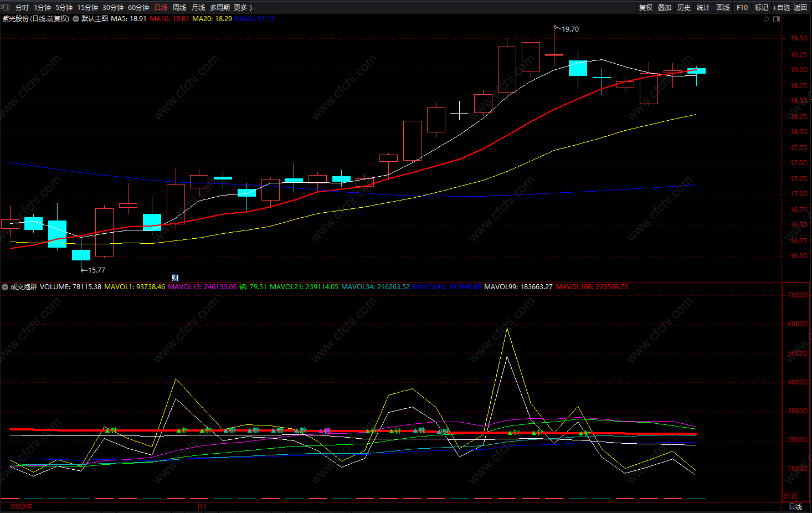Open the 成交炮群 indicator dropdown arrow

[5, 287]
